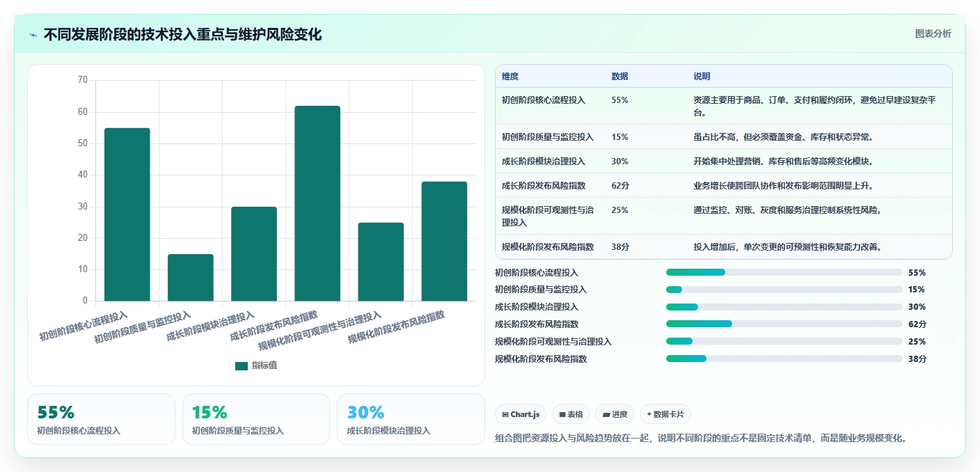Click progress bar for 成长阶段发布风险指数
Image resolution: width=980 pixels, height=472 pixels.
(x=784, y=324)
